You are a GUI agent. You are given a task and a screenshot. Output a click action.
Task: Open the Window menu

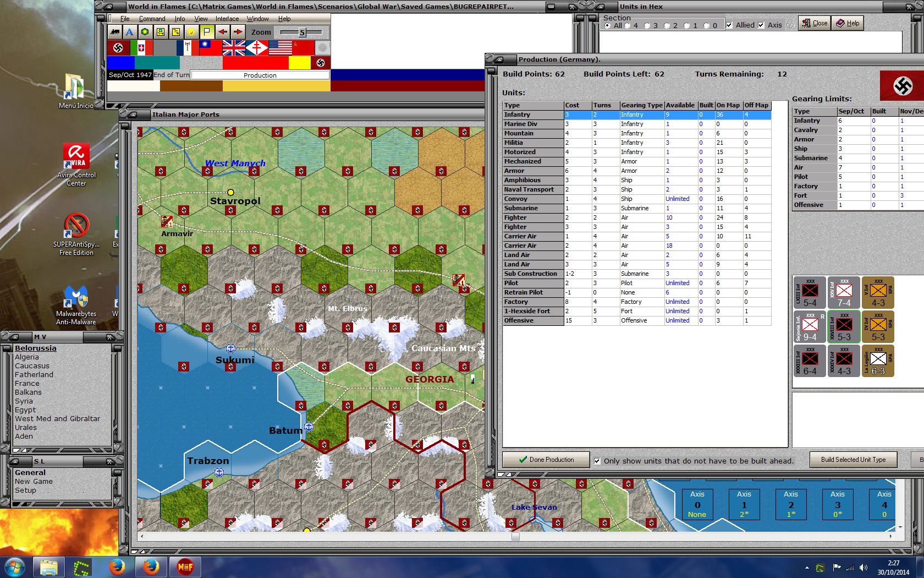[x=257, y=19]
